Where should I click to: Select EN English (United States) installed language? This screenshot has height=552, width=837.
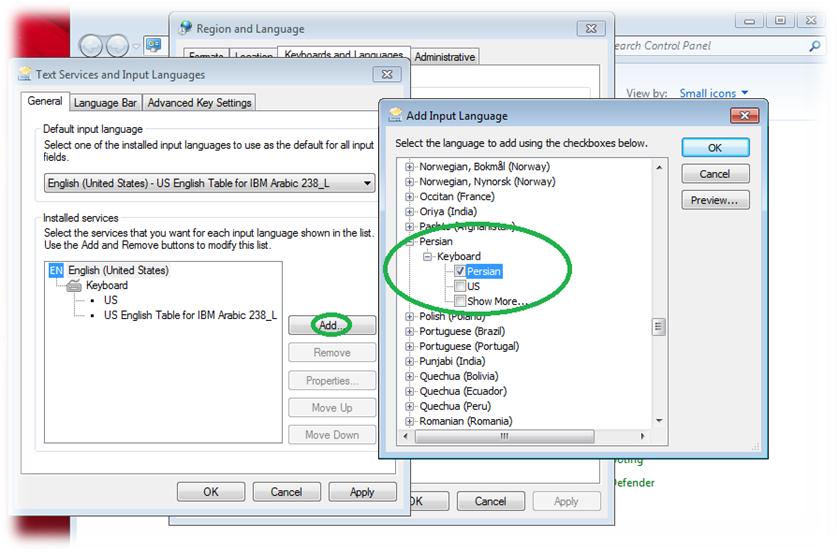click(118, 270)
